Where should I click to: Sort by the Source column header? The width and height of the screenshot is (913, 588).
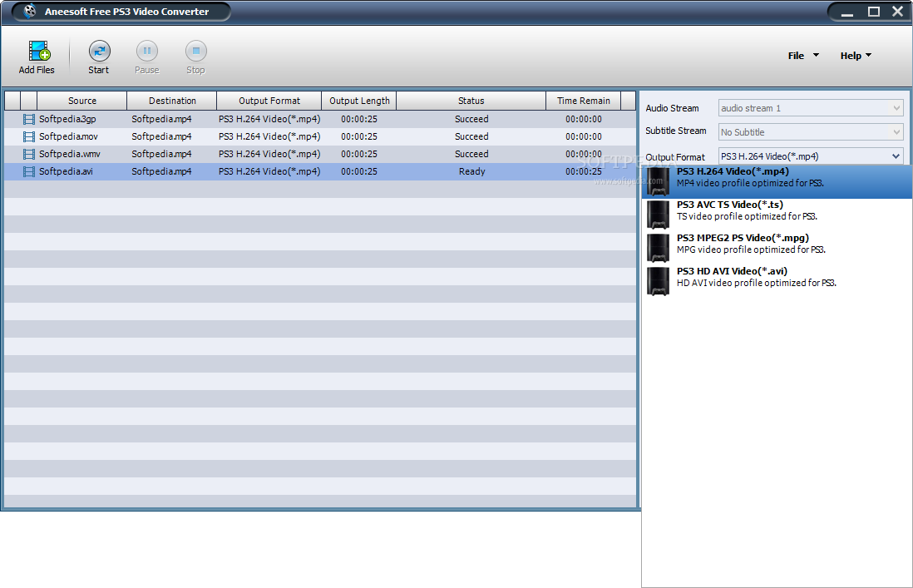82,101
